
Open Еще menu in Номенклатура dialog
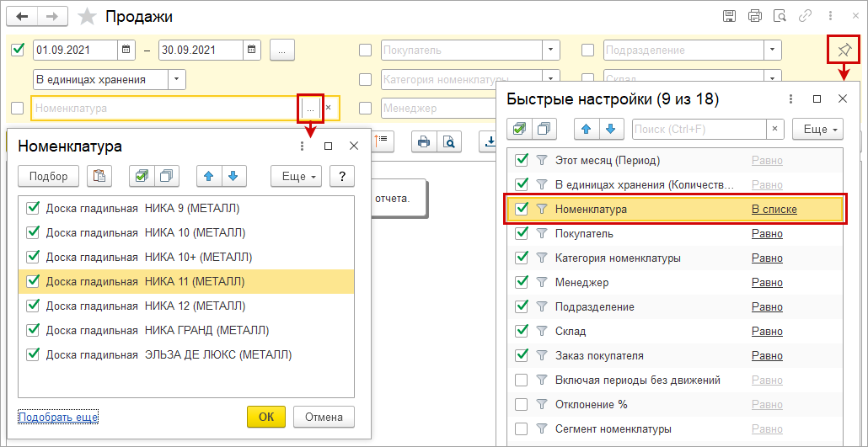tap(296, 176)
